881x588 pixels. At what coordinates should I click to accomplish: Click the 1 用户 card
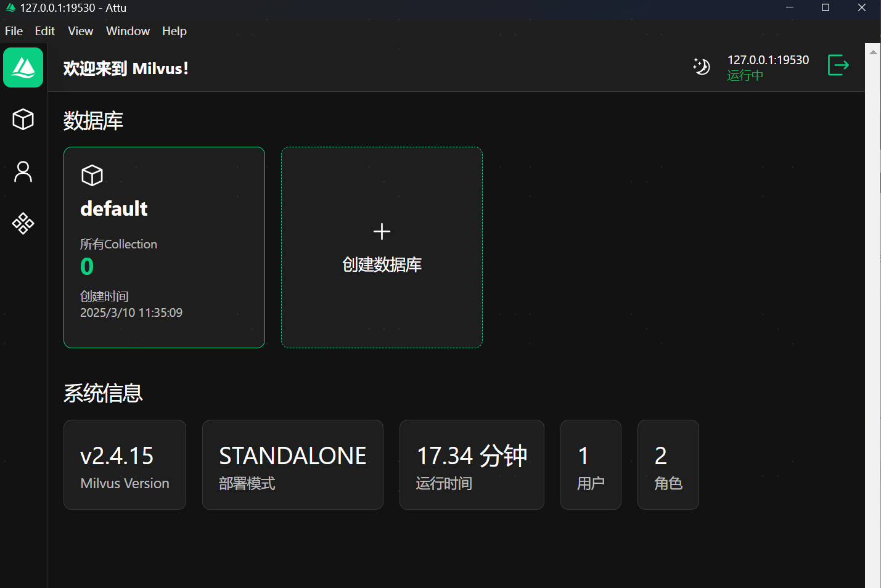coord(591,465)
